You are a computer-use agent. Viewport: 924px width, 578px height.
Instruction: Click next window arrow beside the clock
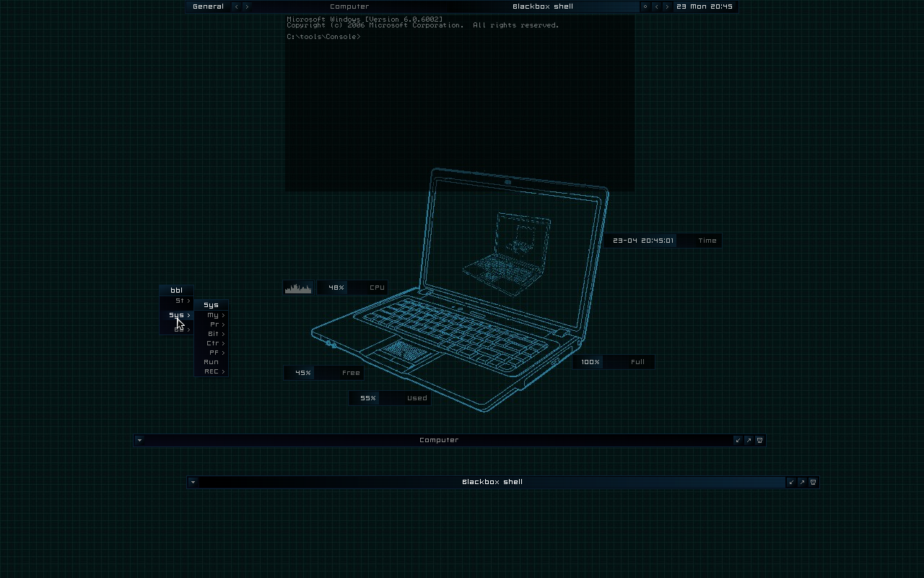[667, 7]
